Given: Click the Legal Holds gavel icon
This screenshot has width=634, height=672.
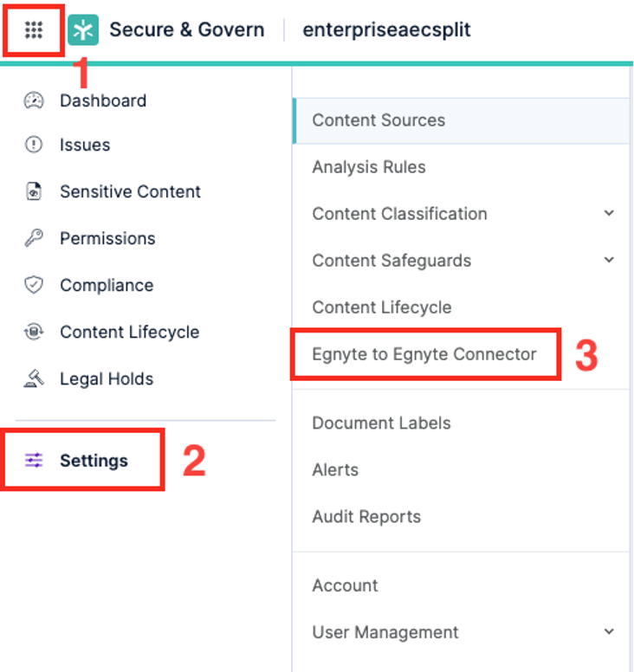Looking at the screenshot, I should tap(34, 379).
